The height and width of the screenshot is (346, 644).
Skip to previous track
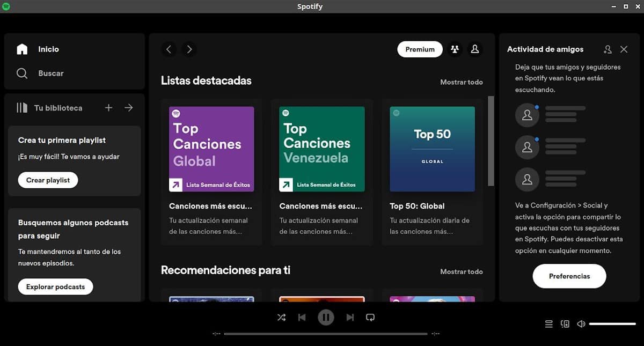(x=302, y=318)
